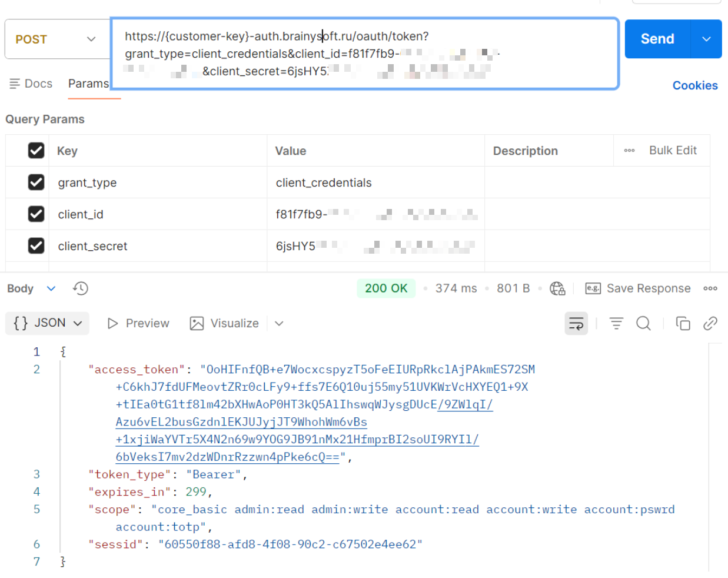Click the response link chain icon
The image size is (728, 578).
710,323
